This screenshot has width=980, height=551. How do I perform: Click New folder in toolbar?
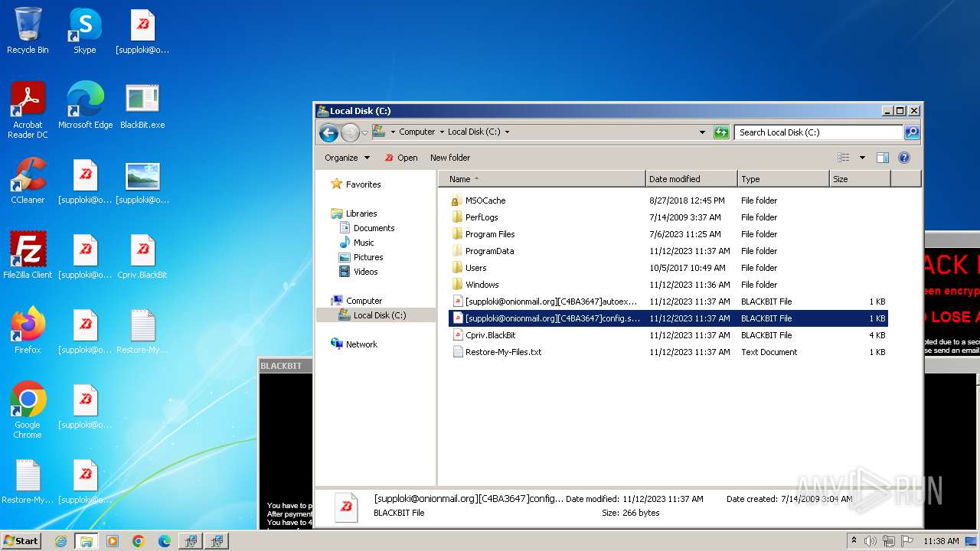click(450, 158)
